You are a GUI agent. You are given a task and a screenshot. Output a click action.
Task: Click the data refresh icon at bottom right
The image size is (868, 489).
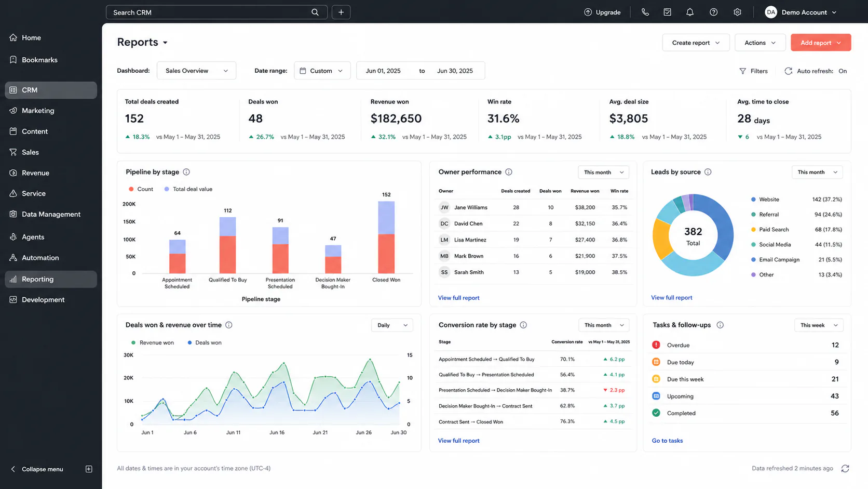845,468
